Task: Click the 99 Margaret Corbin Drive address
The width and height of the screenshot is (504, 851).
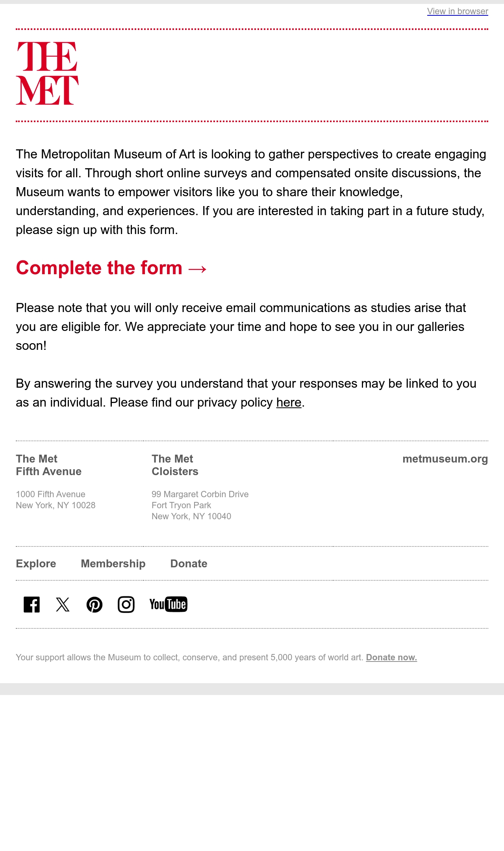Action: click(200, 494)
